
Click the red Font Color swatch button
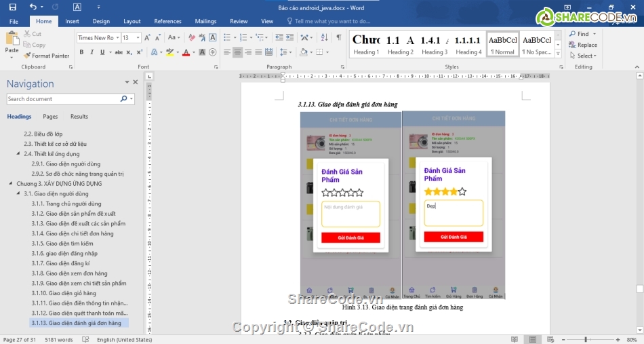[x=186, y=52]
